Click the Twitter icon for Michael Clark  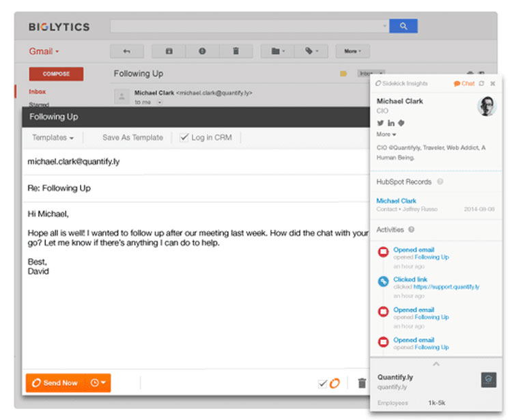(381, 123)
